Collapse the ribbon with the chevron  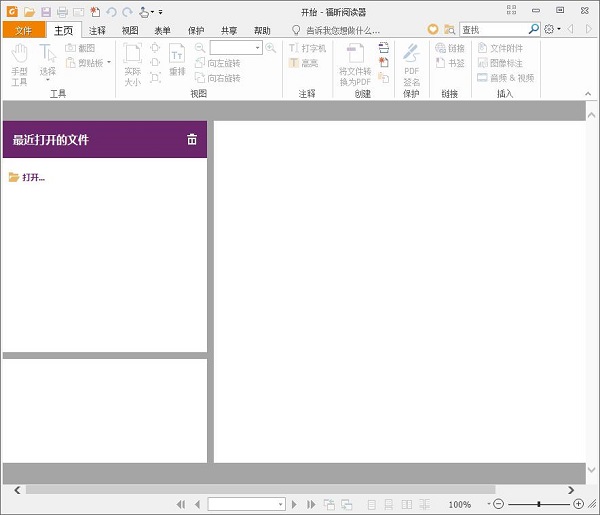click(588, 94)
